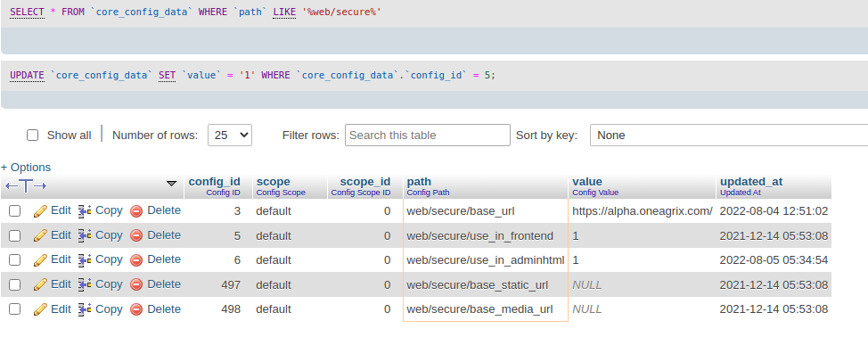This screenshot has width=868, height=337.
Task: Click the full texts toggle arrows icon
Action: coord(26,186)
